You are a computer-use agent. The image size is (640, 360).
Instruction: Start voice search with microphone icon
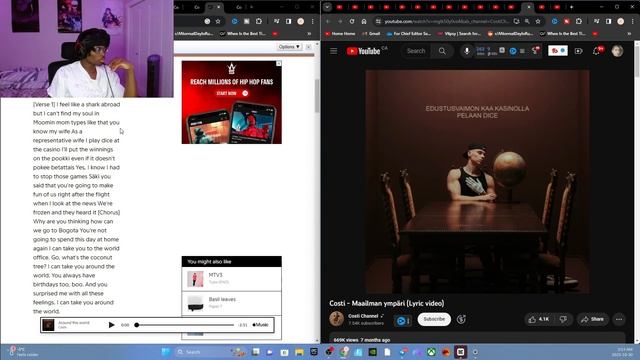tap(467, 51)
